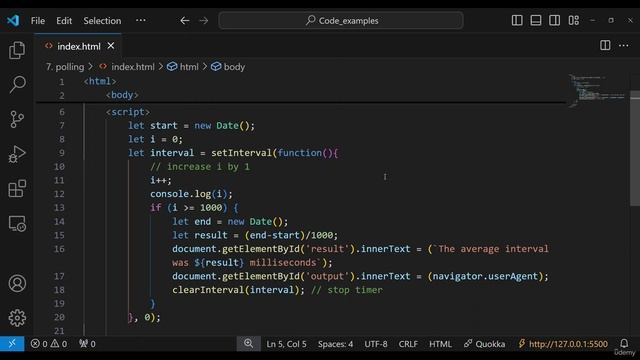Select the index.html editor tab
Screen dimensions: 640x360
coord(79,47)
